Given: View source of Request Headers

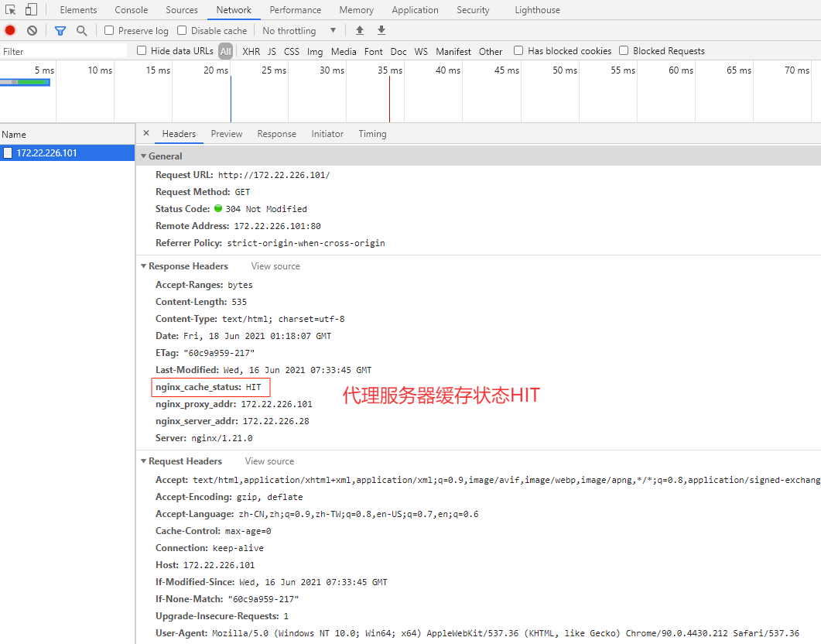Looking at the screenshot, I should click(x=269, y=461).
